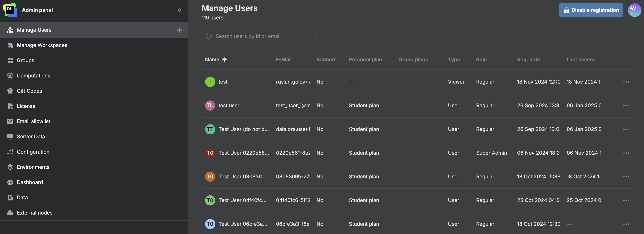644x234 pixels.
Task: Click the Server Data monitor icon
Action: pos(10,136)
